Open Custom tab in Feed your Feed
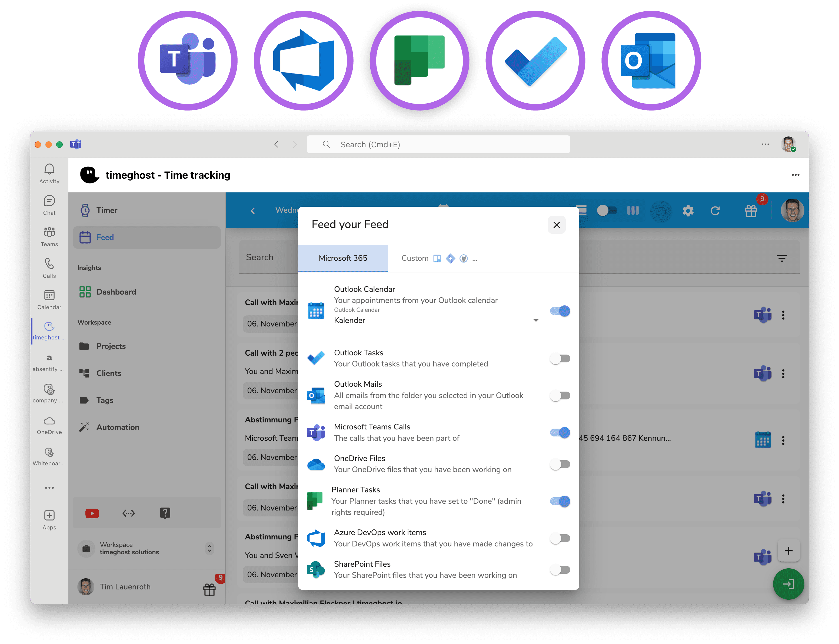Viewport: 839px width, 644px height. (x=415, y=258)
